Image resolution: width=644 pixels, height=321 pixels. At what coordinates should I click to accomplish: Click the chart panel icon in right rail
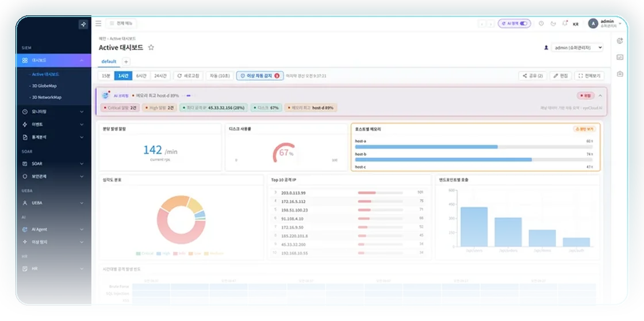click(x=620, y=57)
